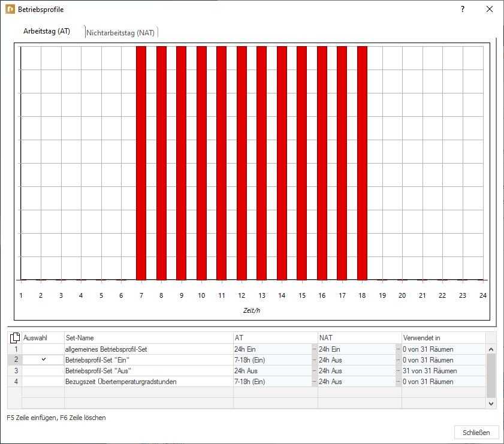Click the Betriebsprofile app icon in the title bar

click(x=10, y=10)
